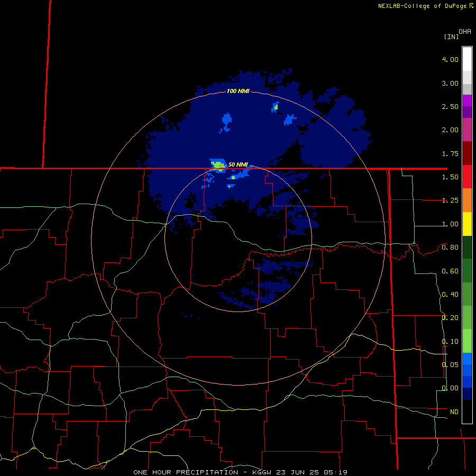Click the 50 NMI range ring label
476x476 pixels.
click(238, 164)
